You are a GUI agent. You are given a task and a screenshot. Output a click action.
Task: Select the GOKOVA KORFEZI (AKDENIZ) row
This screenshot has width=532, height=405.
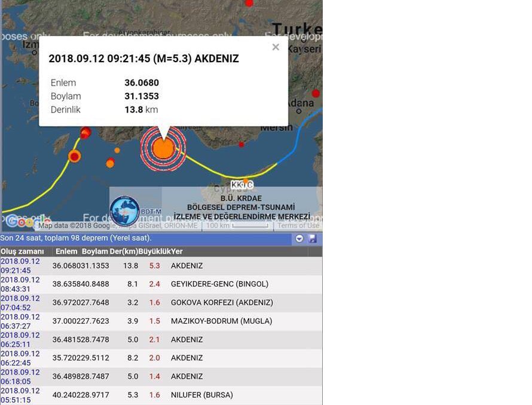click(x=161, y=303)
